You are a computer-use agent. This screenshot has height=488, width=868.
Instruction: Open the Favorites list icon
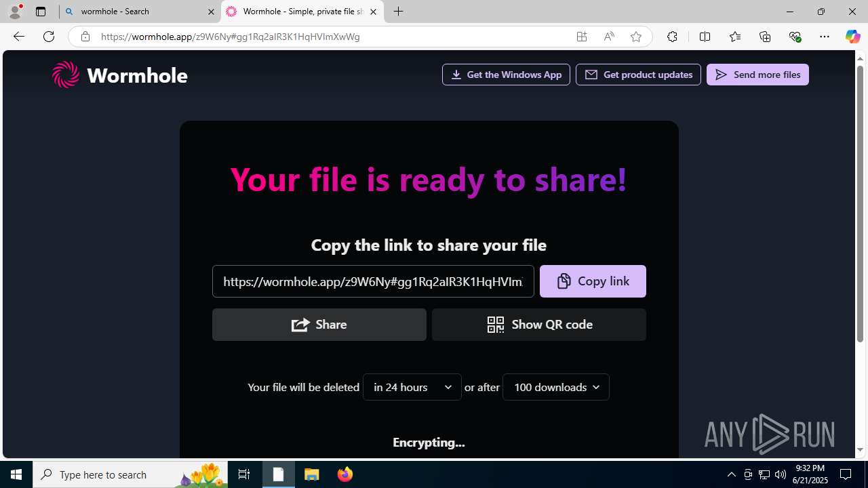tap(735, 37)
